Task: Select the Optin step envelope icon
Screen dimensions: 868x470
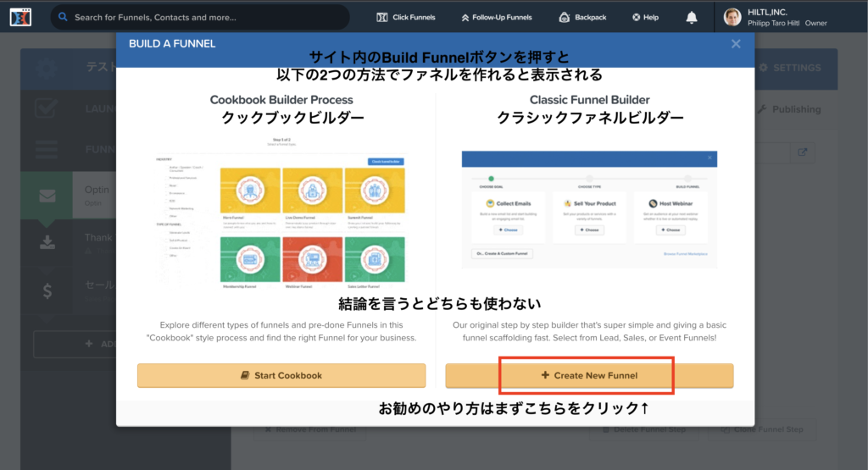Action: point(47,196)
